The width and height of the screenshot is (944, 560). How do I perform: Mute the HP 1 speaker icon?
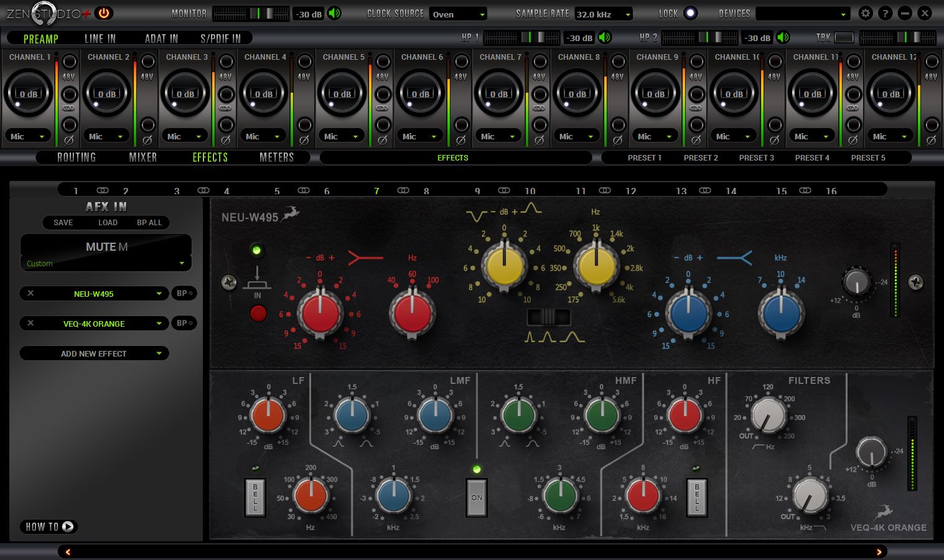click(604, 38)
